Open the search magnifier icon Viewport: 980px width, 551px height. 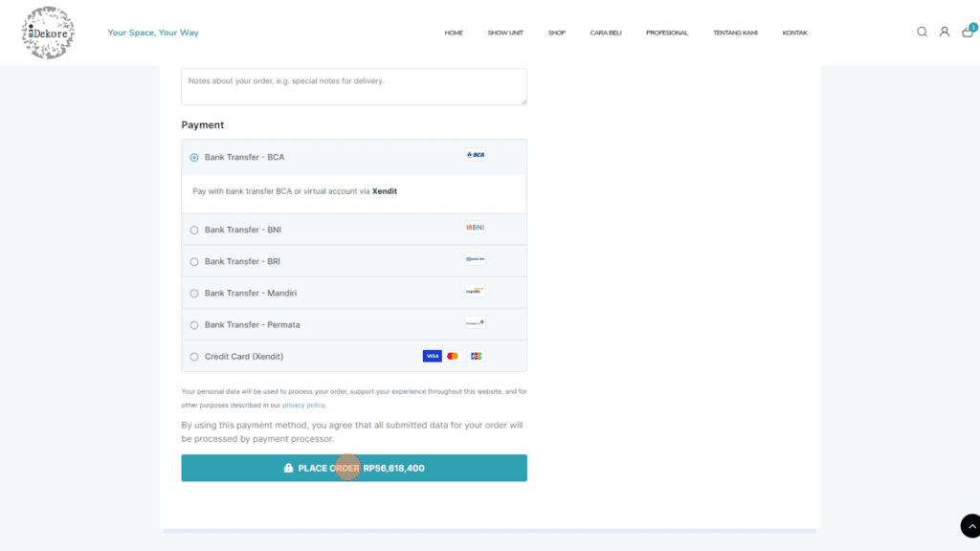point(922,32)
